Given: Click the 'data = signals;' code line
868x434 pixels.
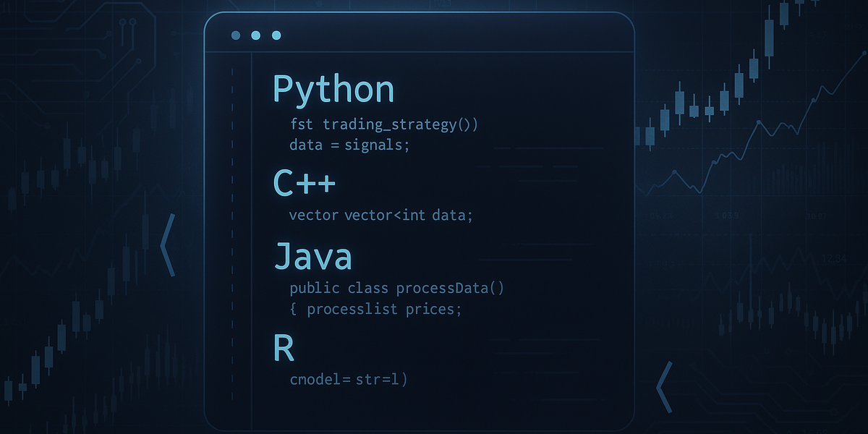Looking at the screenshot, I should [349, 145].
